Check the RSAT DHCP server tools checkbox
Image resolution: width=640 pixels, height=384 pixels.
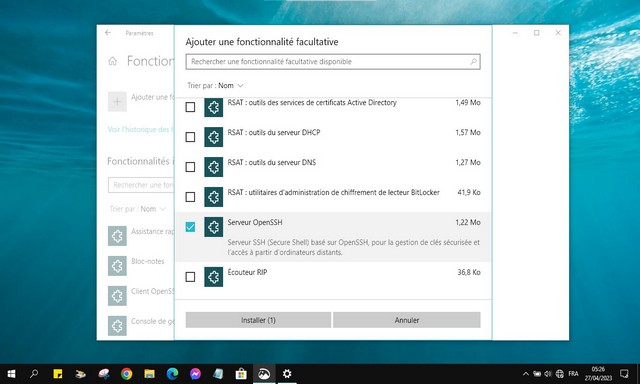[190, 137]
